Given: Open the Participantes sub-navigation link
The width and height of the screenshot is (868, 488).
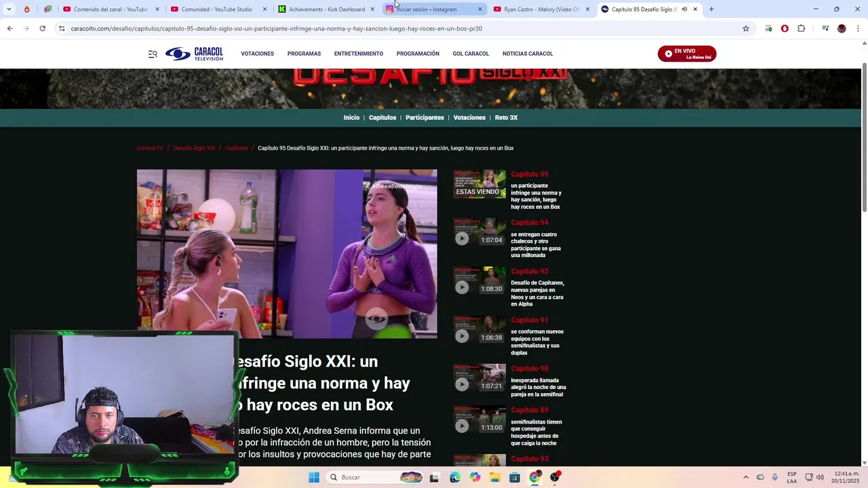Looking at the screenshot, I should coord(425,117).
